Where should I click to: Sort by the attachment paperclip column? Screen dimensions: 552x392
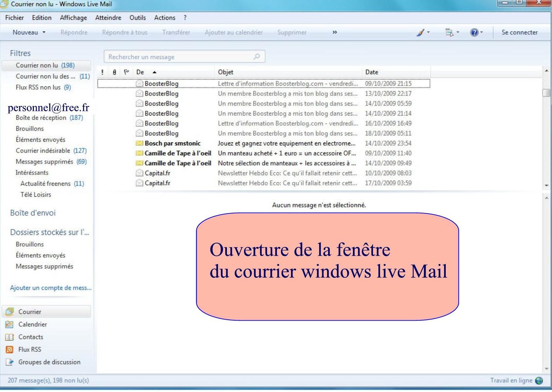point(115,72)
